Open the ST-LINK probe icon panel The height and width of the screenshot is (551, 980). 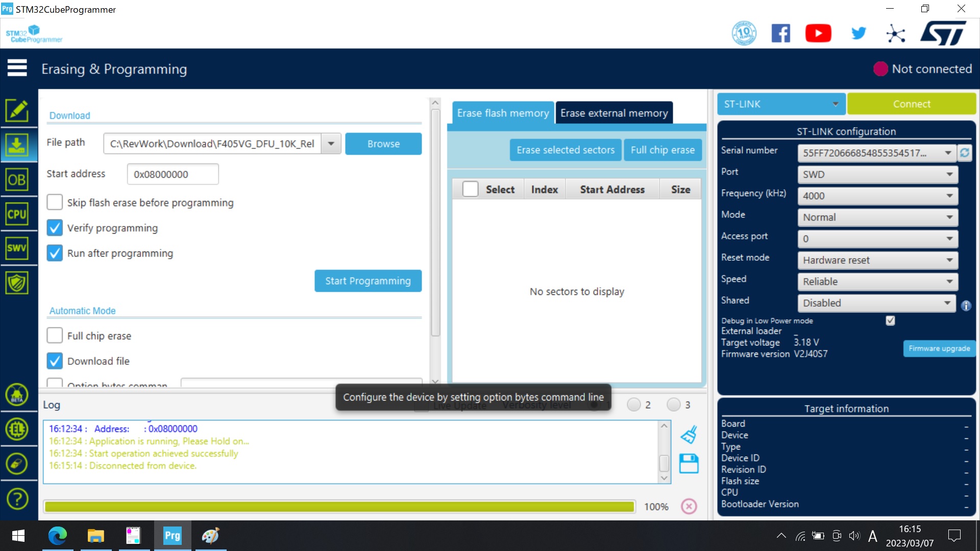17,464
